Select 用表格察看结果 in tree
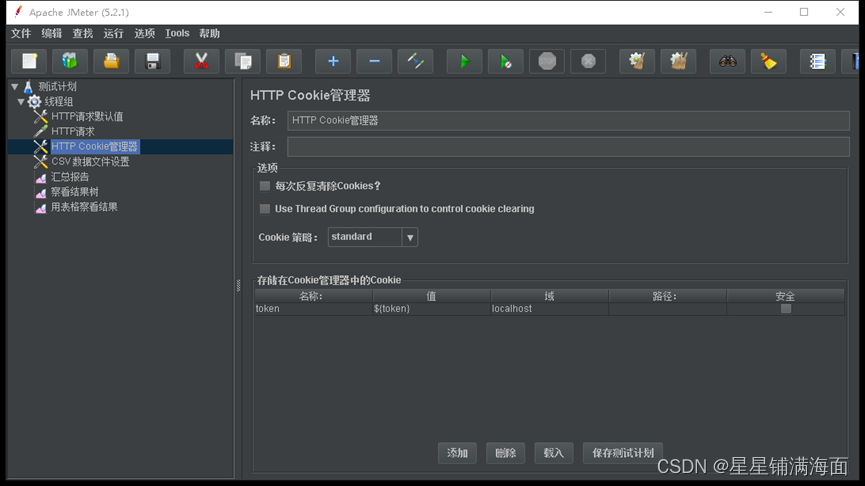 point(84,207)
